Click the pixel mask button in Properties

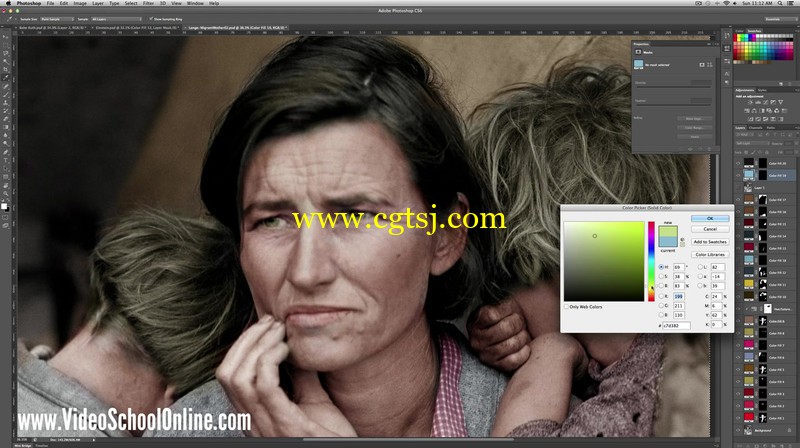tap(702, 65)
